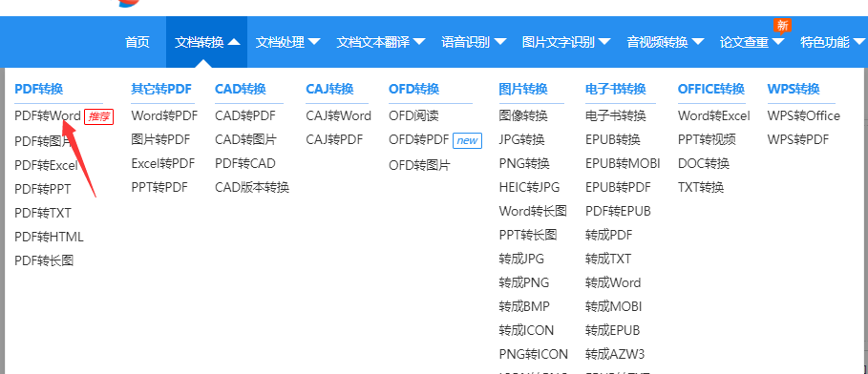Open 电子书转换 link under its heading
The image size is (868, 374).
click(x=616, y=116)
